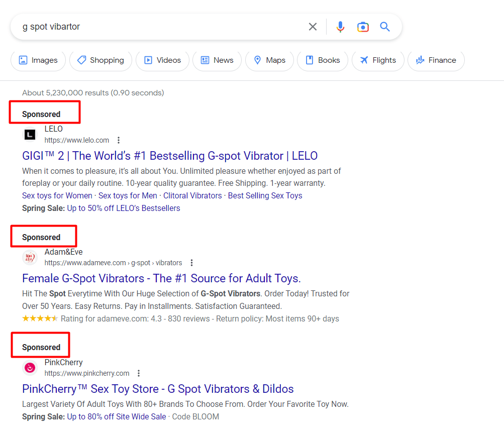Image resolution: width=504 pixels, height=434 pixels.
Task: Open 'Up to 80% off Site Wide Sale' link
Action: point(117,416)
